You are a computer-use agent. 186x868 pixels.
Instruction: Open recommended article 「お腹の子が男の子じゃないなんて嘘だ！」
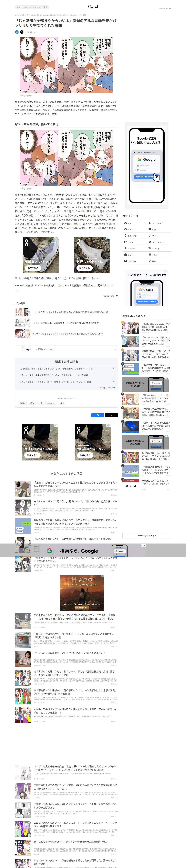click(66, 489)
